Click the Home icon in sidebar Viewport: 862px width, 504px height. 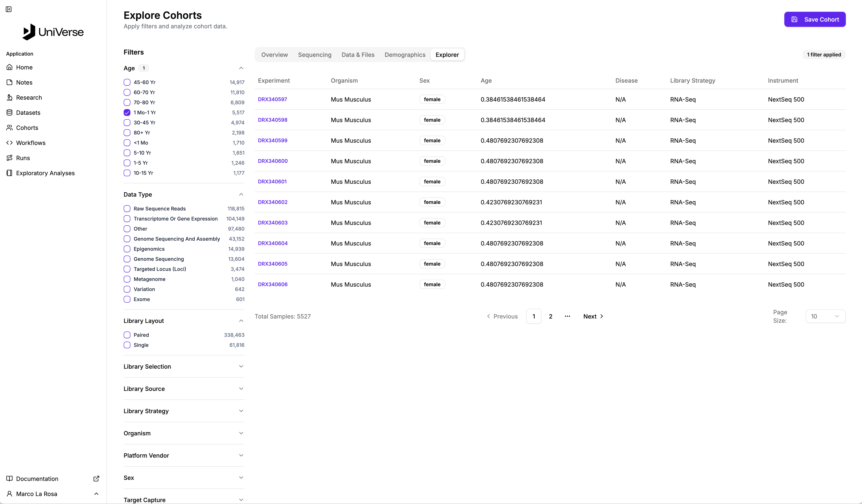tap(10, 67)
